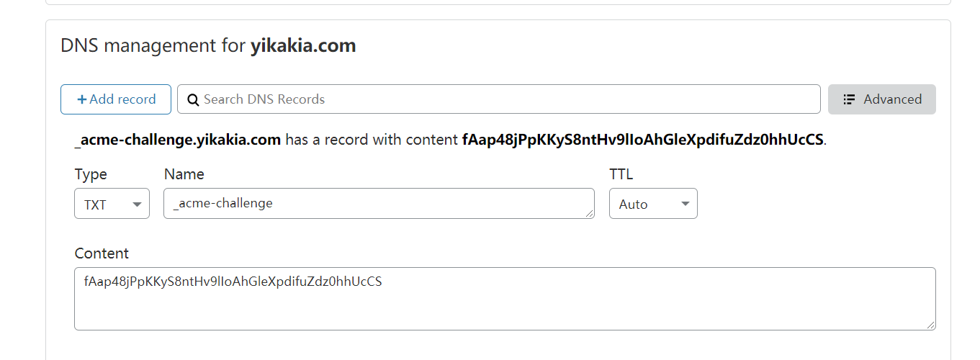Click the Content box resize handle
The width and height of the screenshot is (980, 360).
[932, 326]
